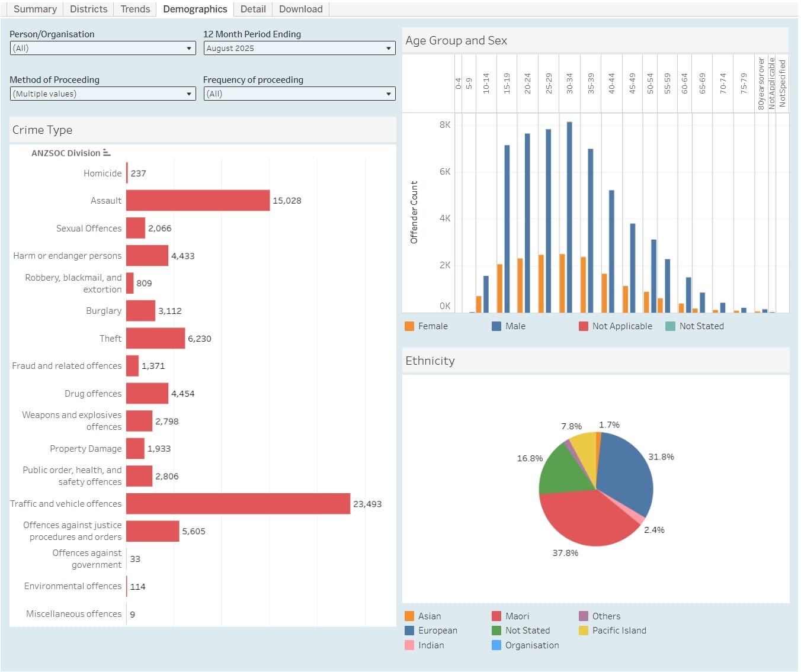The height and width of the screenshot is (672, 801).
Task: Select the Download tab
Action: 300,9
